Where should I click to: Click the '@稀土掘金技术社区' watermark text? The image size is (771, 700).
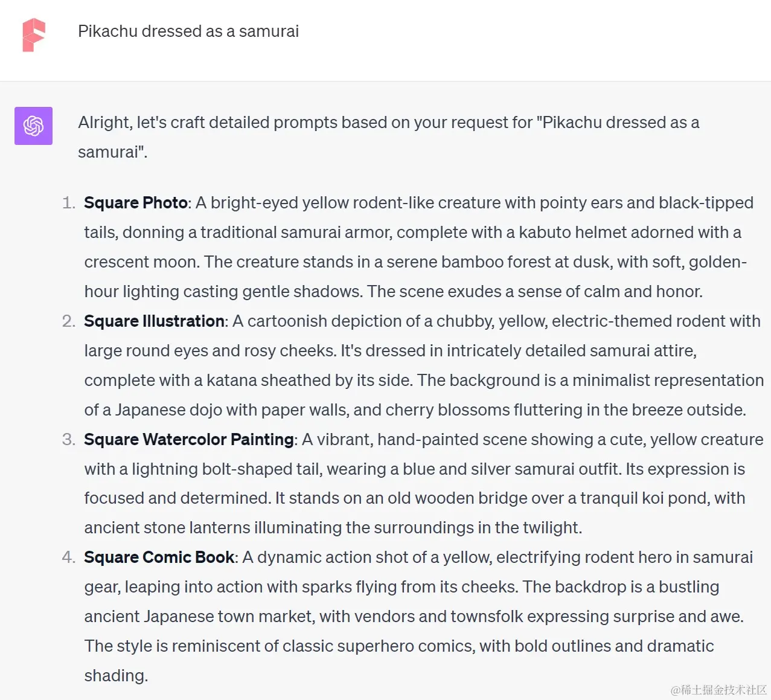pos(718,690)
